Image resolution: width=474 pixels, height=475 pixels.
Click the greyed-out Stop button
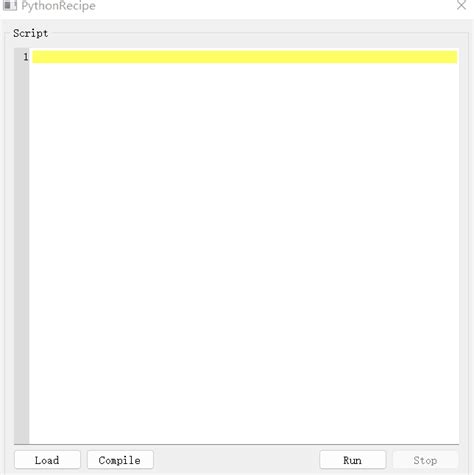(425, 460)
